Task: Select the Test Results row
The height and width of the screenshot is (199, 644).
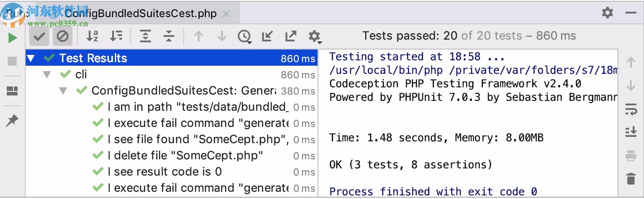Action: (172, 58)
